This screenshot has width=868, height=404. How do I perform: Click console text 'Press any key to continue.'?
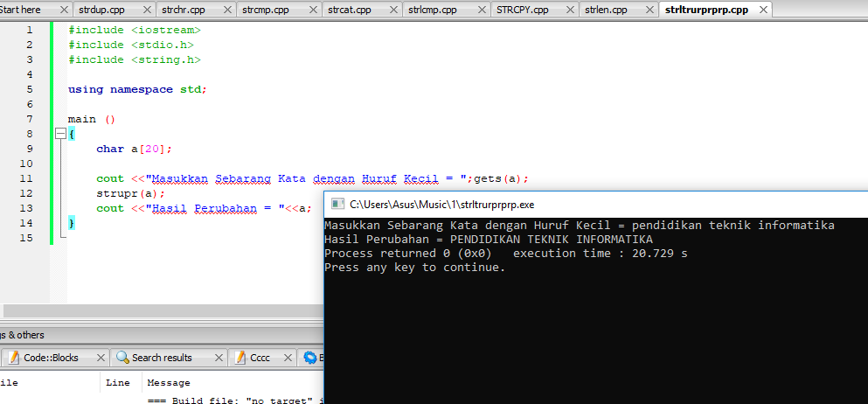[x=414, y=268]
